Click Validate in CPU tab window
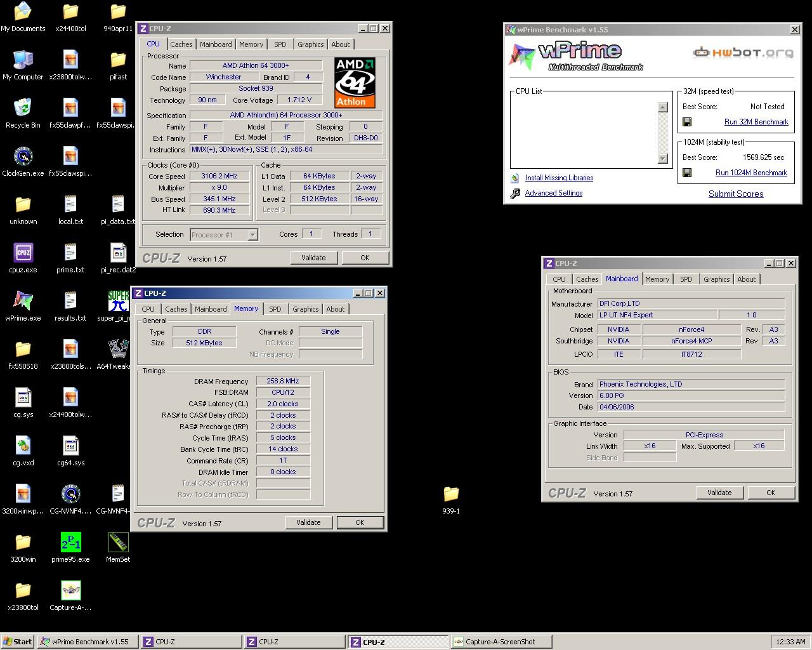Screen dimensions: 812x650 tap(313, 258)
